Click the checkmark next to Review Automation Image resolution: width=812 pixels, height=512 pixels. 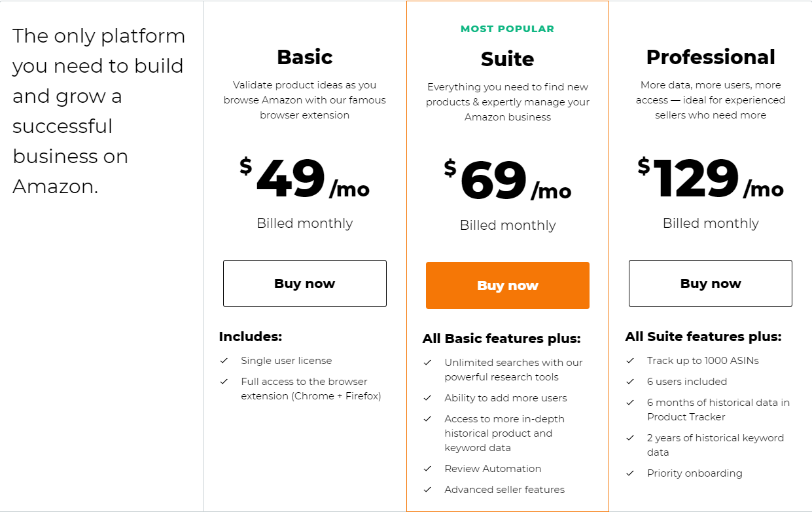point(427,469)
